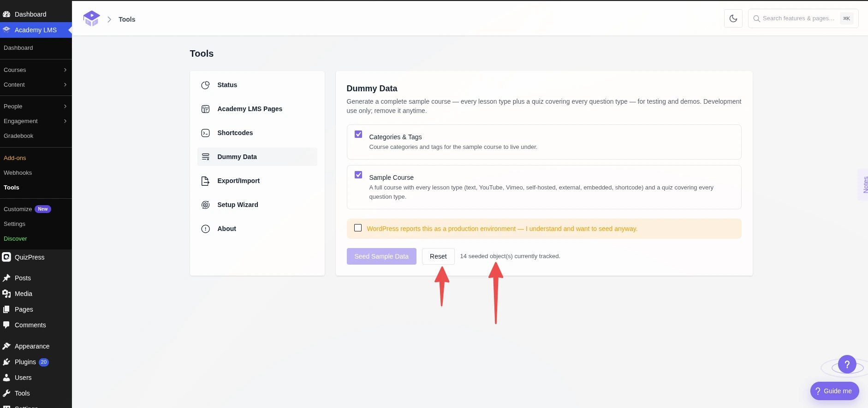Click the Academy LMS logo in header
868x408 pixels.
(x=91, y=18)
